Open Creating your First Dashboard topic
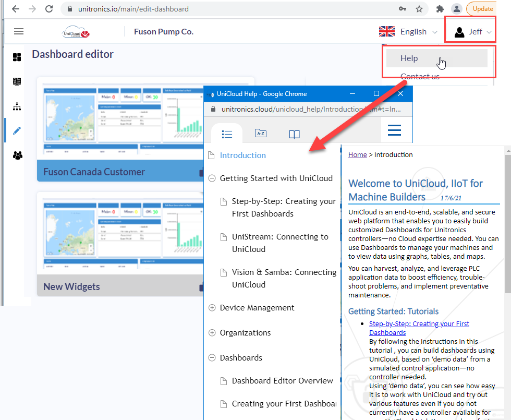511x420 pixels. click(x=284, y=404)
